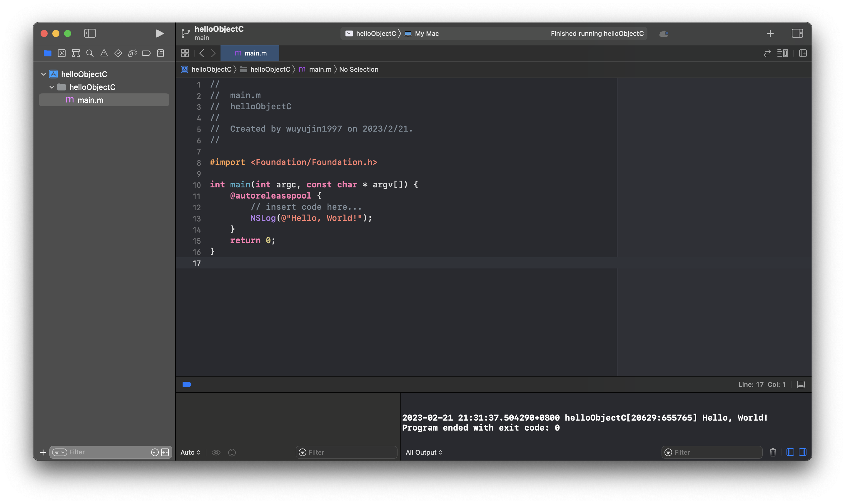Open the related items grid menu
The image size is (845, 504).
[185, 53]
